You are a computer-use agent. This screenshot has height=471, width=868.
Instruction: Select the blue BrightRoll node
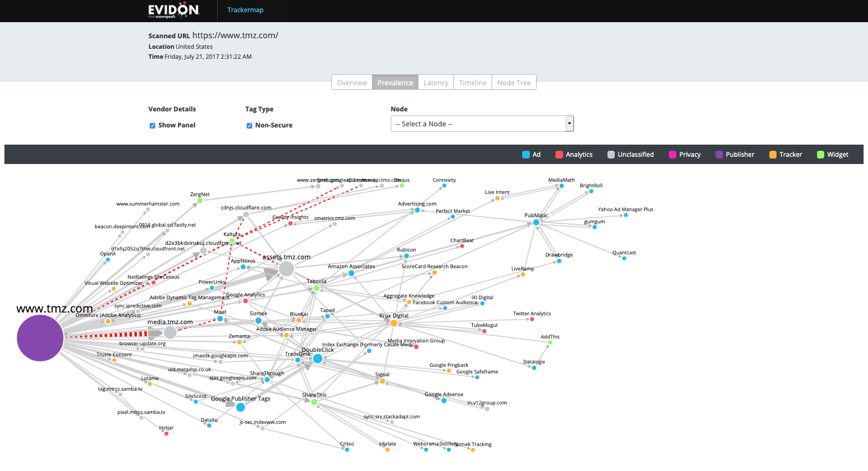click(591, 191)
